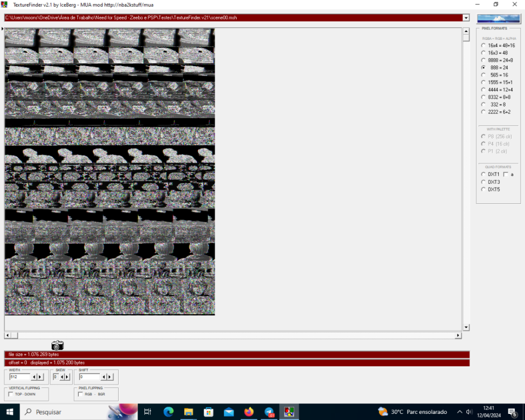Open File Explorer from the taskbar
This screenshot has width=525, height=420.
[x=189, y=412]
